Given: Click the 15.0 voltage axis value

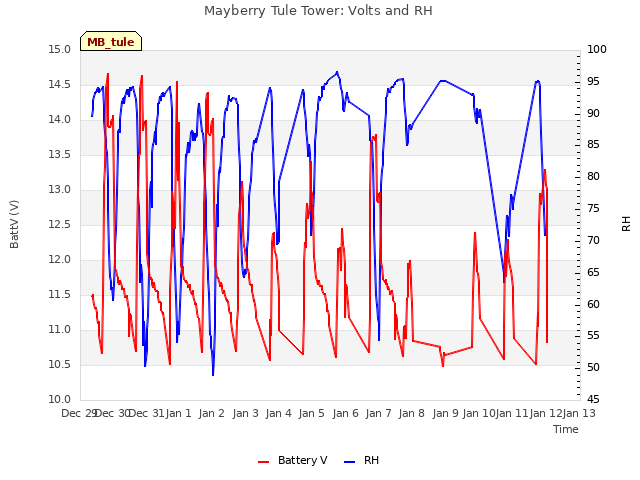Looking at the screenshot, I should 59,49.
